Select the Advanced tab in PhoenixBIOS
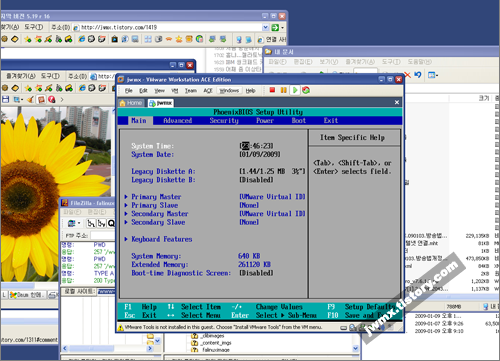 coord(178,121)
